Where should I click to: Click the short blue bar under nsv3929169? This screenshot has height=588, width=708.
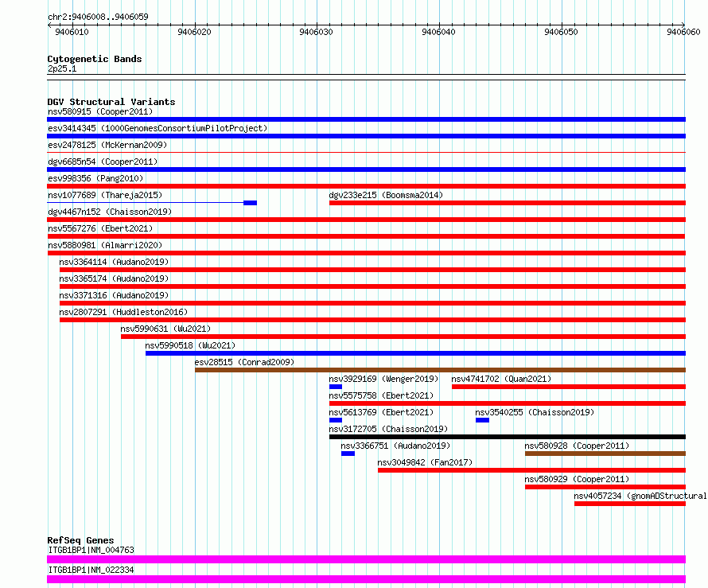click(x=336, y=387)
